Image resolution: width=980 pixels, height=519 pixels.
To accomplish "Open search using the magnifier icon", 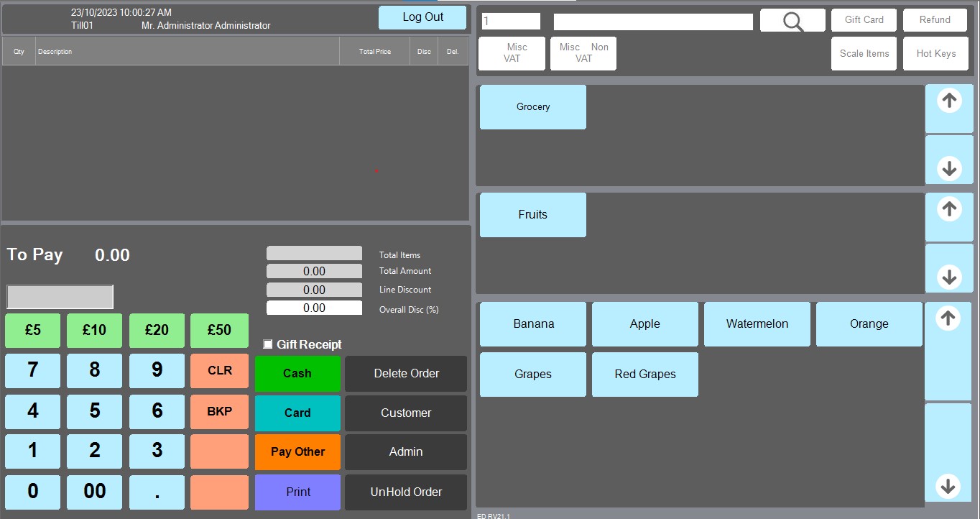I will 792,21.
